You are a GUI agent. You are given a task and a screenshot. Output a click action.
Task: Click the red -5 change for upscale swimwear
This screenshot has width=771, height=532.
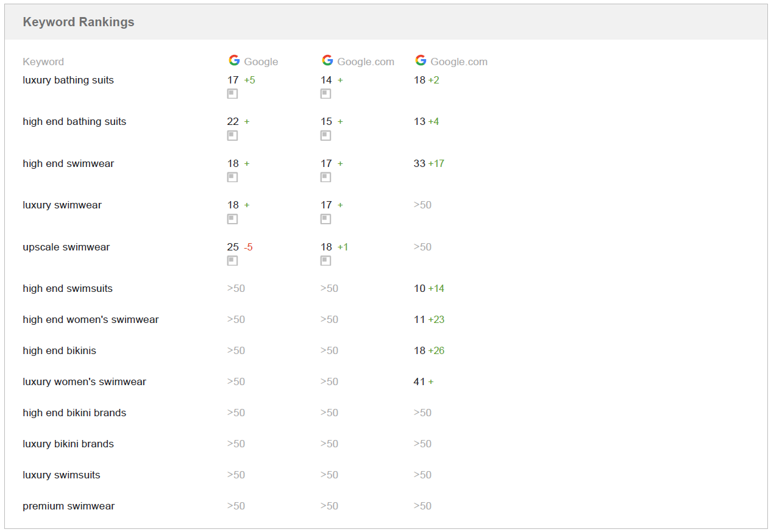tap(248, 247)
